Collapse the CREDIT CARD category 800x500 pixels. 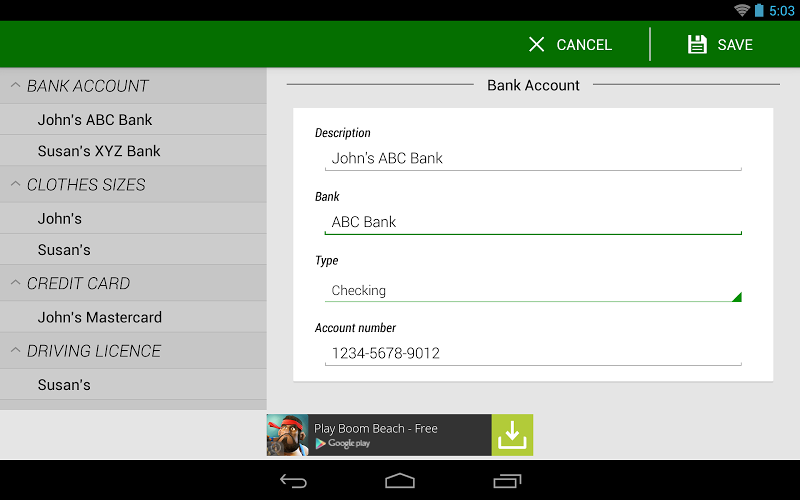click(16, 283)
